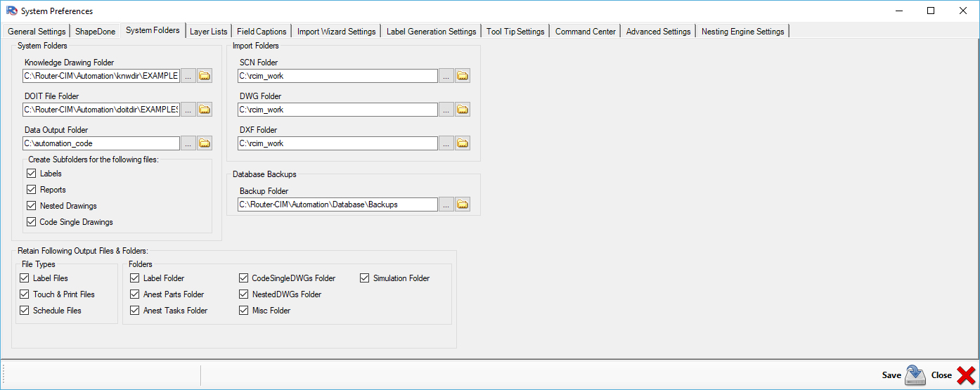This screenshot has width=980, height=390.
Task: Switch to Advanced Settings tab
Action: [659, 32]
